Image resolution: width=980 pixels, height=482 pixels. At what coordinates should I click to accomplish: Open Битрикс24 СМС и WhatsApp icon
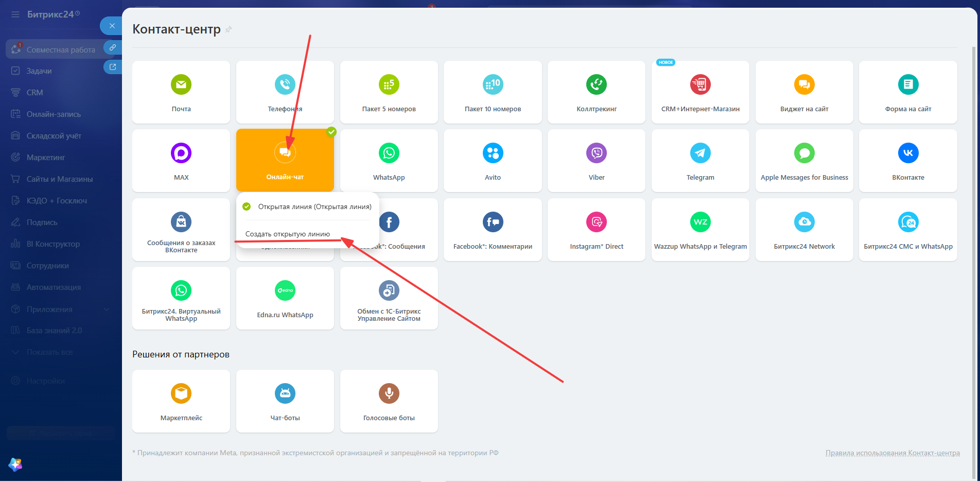pyautogui.click(x=908, y=222)
